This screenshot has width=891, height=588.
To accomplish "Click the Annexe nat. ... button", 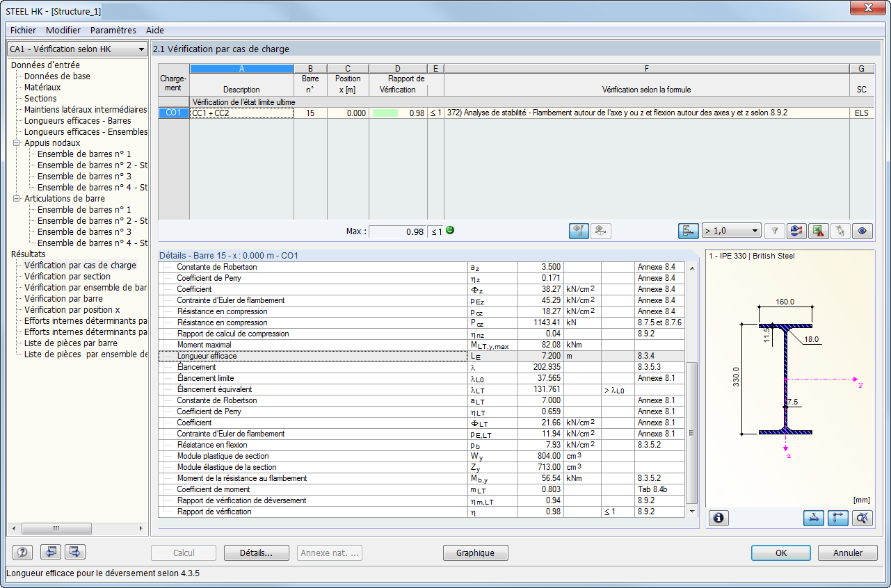I will pyautogui.click(x=330, y=553).
